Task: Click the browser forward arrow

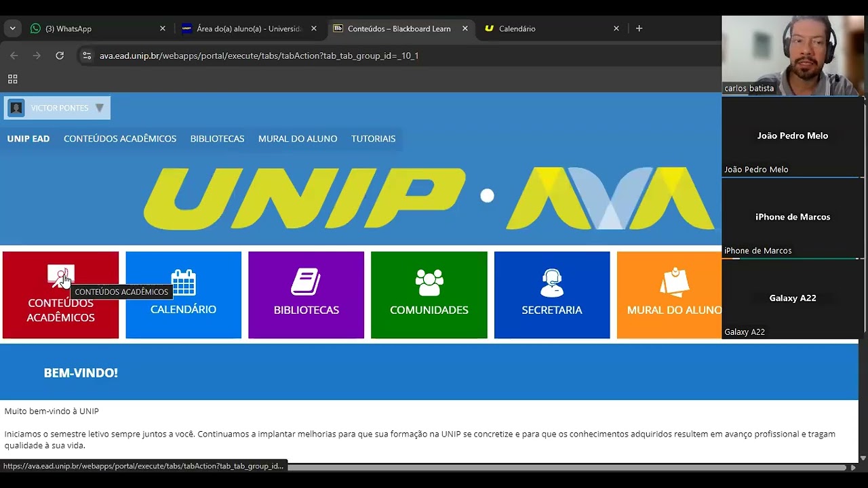Action: point(37,56)
